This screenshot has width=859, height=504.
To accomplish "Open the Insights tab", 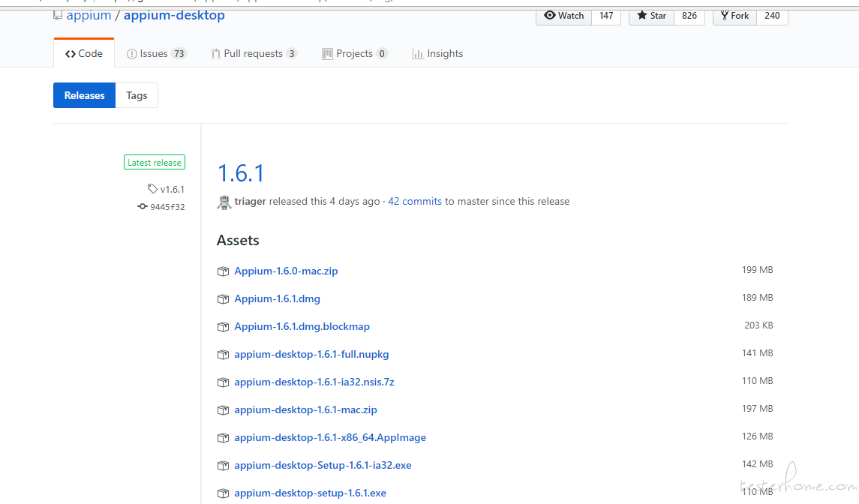I will (x=437, y=54).
